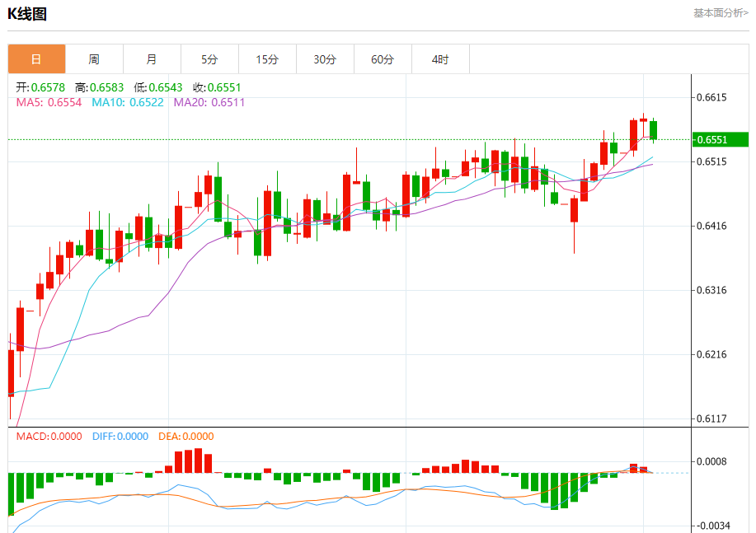Select the 15分 interval tab

click(x=268, y=59)
